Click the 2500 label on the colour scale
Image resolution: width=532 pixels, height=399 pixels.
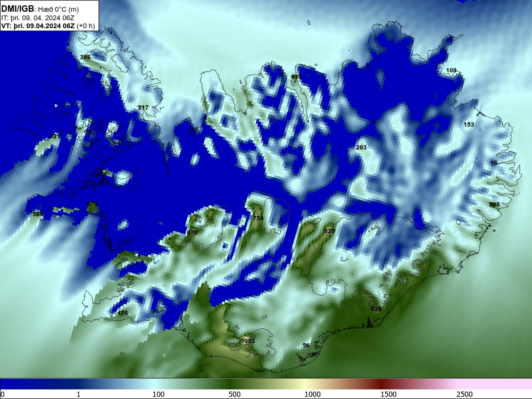click(464, 394)
